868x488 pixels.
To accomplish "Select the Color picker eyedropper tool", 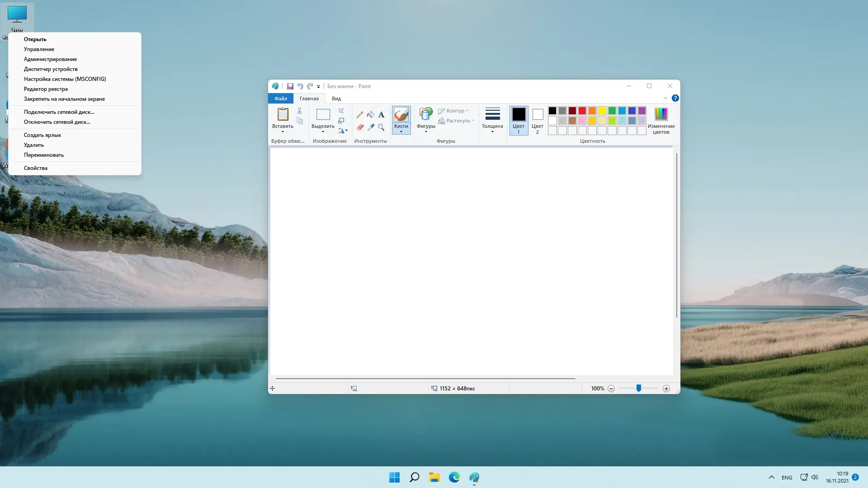I will point(371,127).
